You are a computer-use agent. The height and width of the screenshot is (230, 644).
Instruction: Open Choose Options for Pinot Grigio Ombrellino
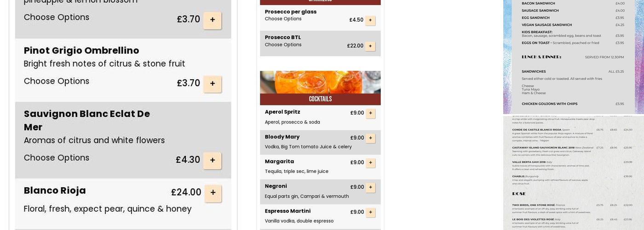point(57,81)
